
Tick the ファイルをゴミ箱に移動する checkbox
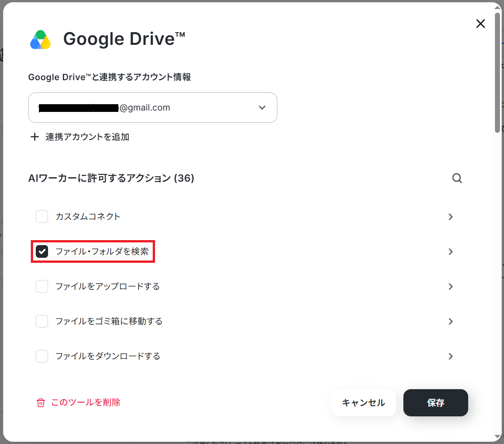42,321
